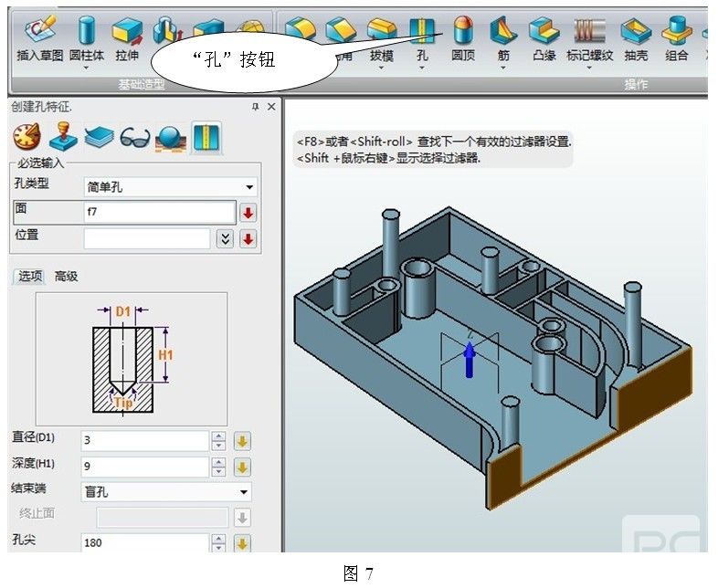The image size is (718, 588).
Task: Toggle the pin on 创建孔特征 panel
Action: pos(255,107)
